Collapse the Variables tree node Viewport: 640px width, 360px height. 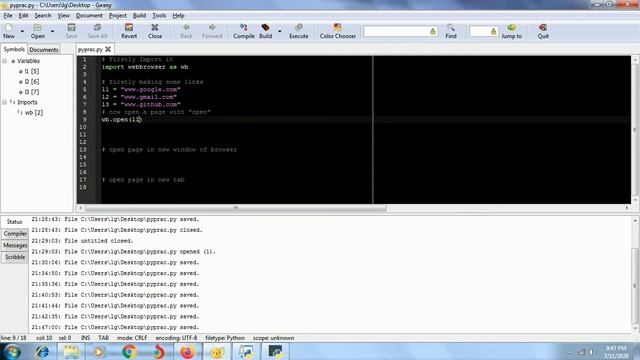(x=5, y=61)
